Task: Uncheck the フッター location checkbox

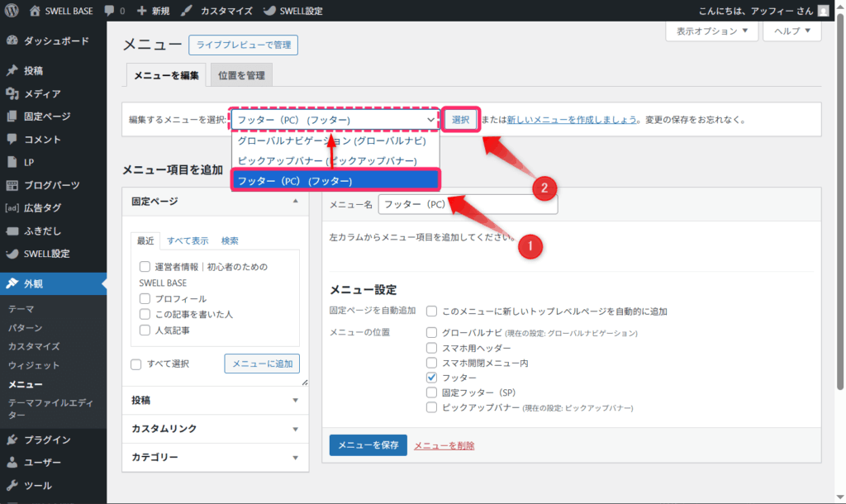Action: [431, 378]
